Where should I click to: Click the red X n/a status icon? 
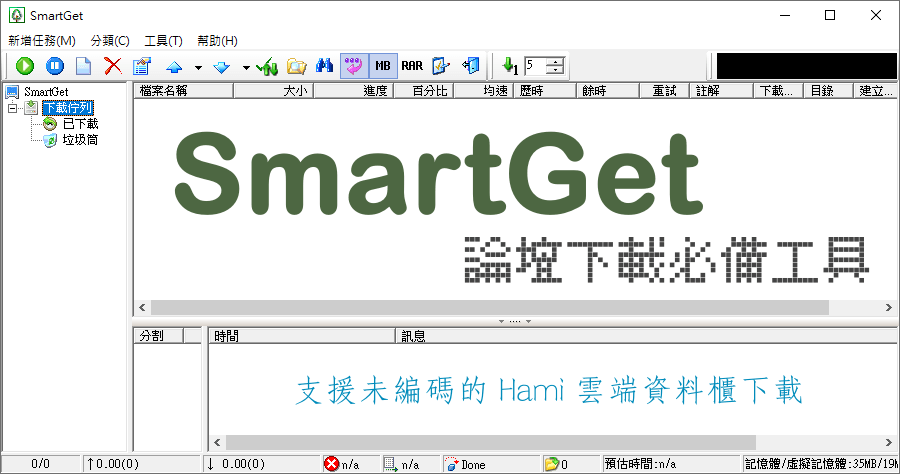331,464
